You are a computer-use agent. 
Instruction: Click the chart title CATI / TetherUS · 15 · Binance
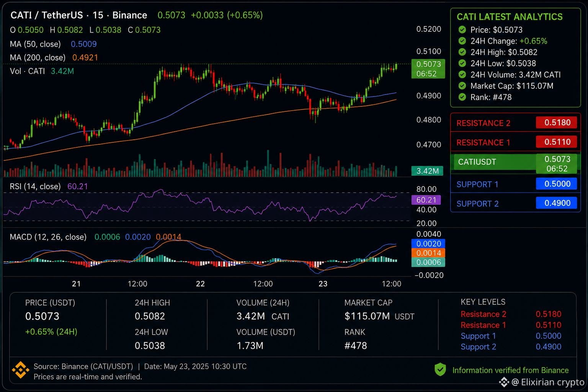pos(79,15)
